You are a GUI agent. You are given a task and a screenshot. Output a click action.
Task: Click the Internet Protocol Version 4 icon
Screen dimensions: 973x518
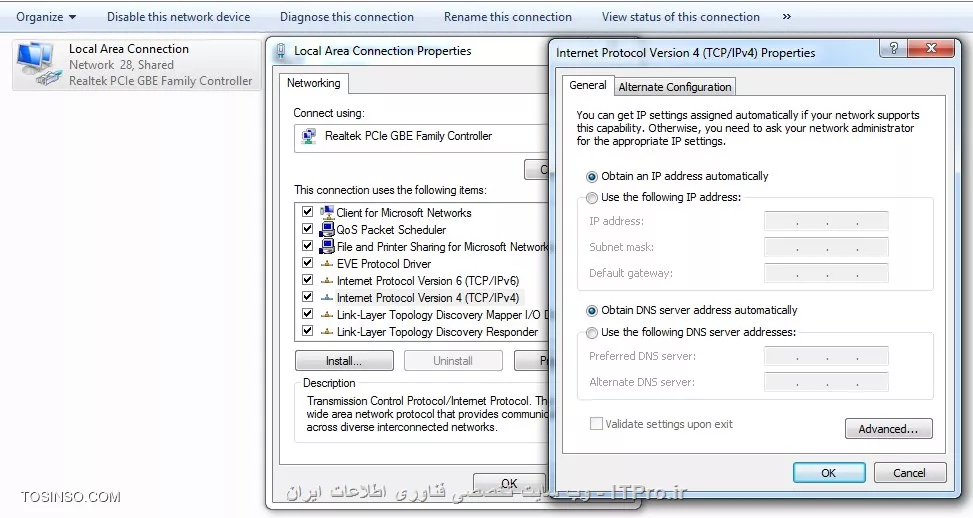(328, 298)
